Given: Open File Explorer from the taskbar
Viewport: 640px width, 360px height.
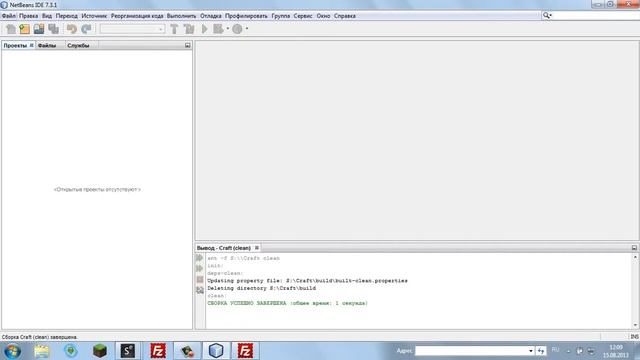Looking at the screenshot, I should [x=41, y=351].
